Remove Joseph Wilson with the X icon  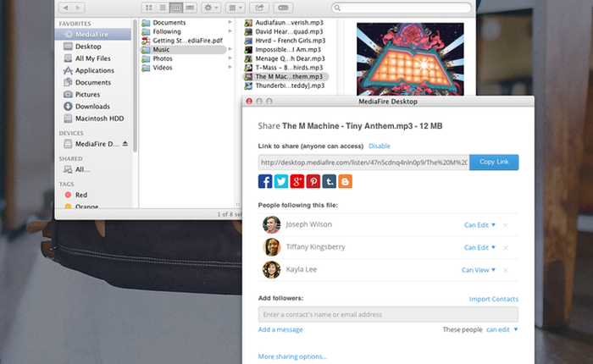(506, 225)
